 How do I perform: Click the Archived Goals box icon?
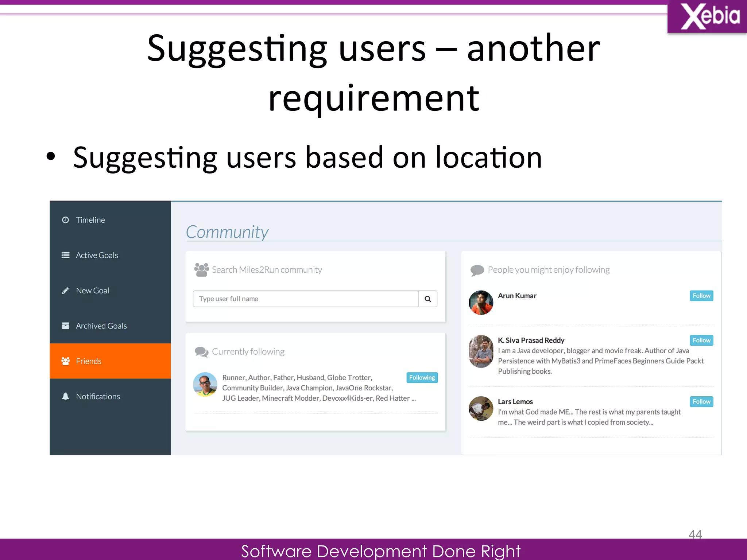(x=65, y=326)
